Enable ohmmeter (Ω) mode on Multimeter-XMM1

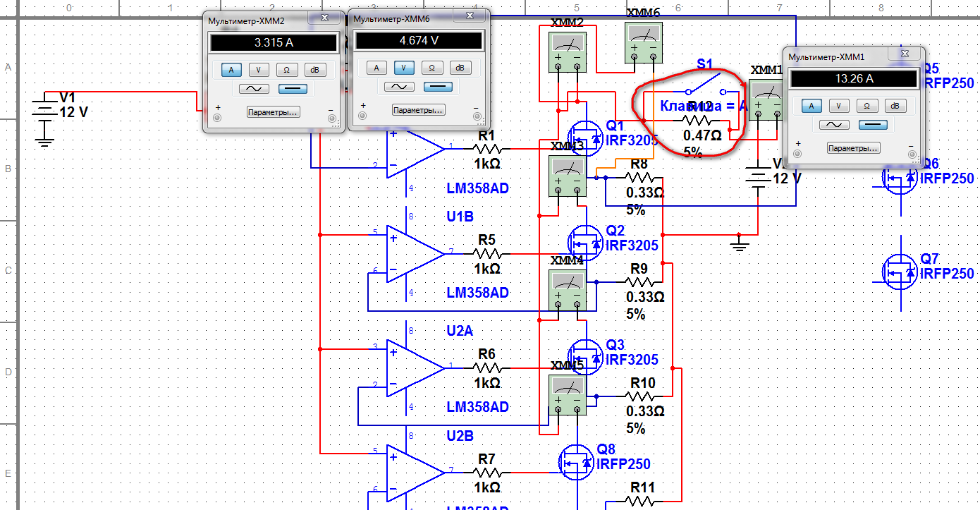pyautogui.click(x=866, y=106)
